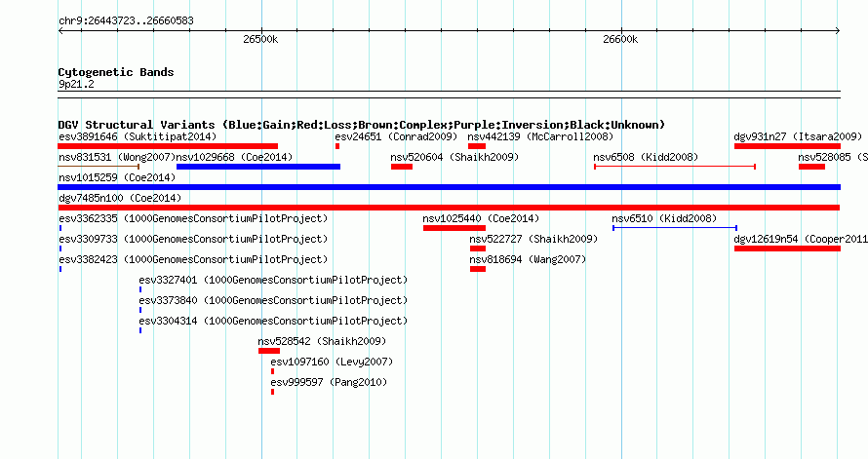Open nsv831531 (Wong2007) label
This screenshot has width=868, height=459.
pos(117,157)
